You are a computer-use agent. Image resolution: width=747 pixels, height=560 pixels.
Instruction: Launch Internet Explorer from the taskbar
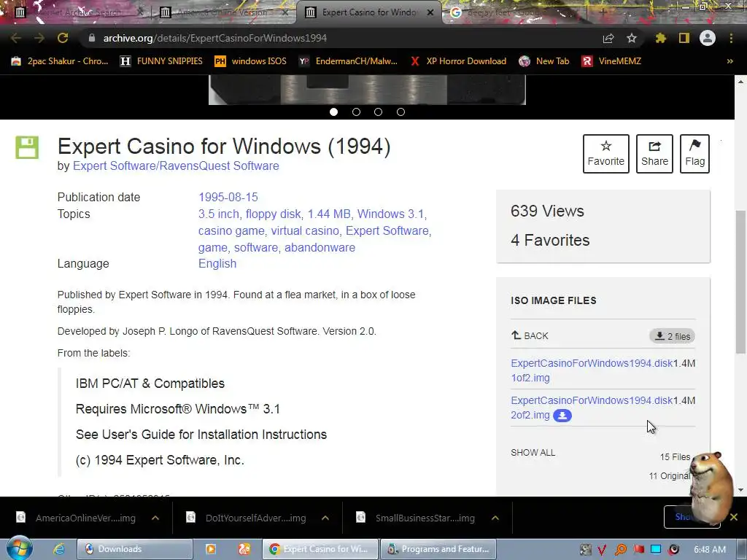point(59,549)
